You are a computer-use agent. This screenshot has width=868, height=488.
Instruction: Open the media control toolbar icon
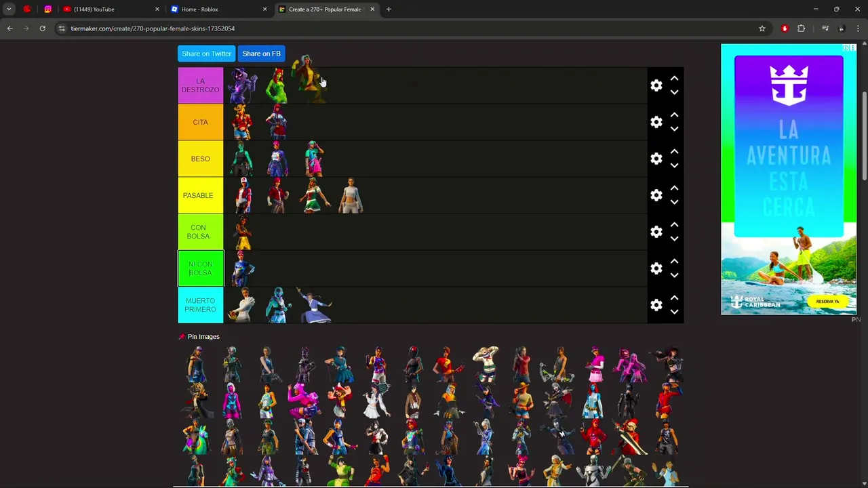click(825, 28)
